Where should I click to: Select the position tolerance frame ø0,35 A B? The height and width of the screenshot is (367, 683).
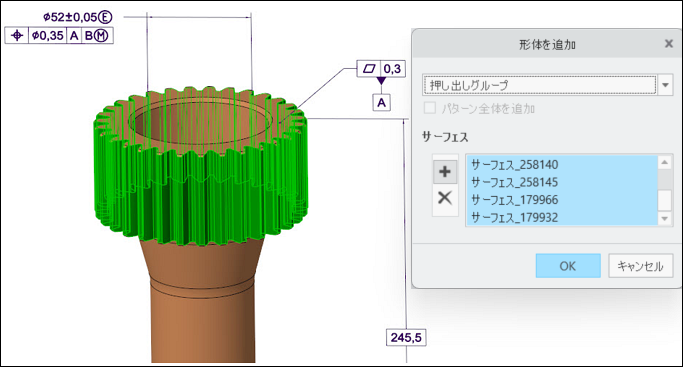(59, 35)
